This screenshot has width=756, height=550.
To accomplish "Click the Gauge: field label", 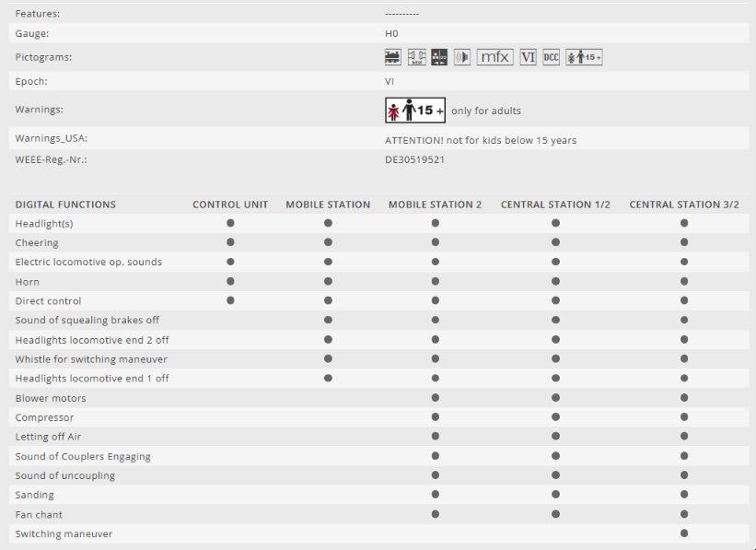I will 32,34.
